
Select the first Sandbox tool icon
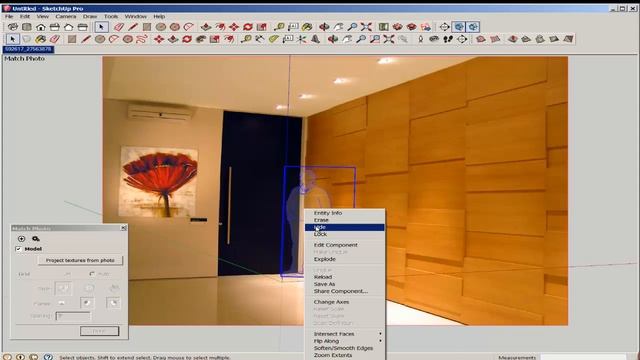point(481,39)
